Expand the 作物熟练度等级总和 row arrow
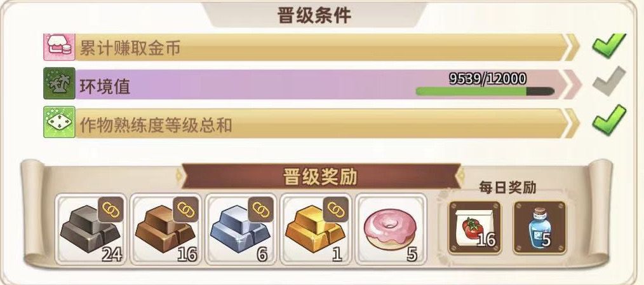Image resolution: width=644 pixels, height=285 pixels. [573, 123]
